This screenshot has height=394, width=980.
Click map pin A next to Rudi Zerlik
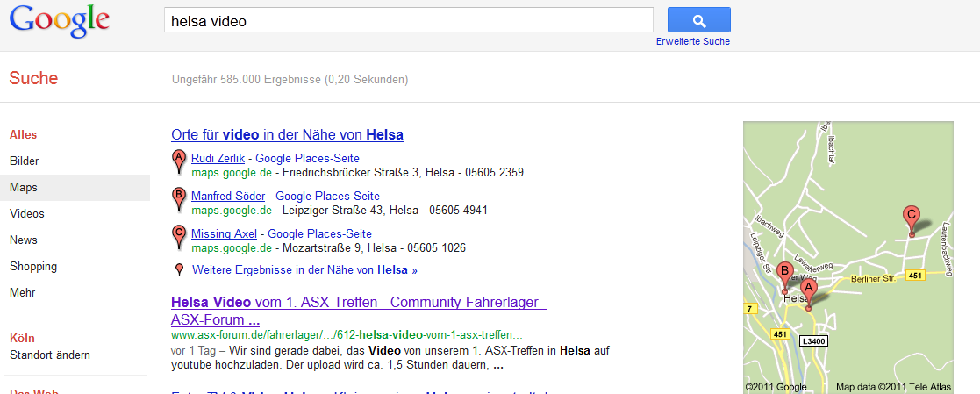179,161
